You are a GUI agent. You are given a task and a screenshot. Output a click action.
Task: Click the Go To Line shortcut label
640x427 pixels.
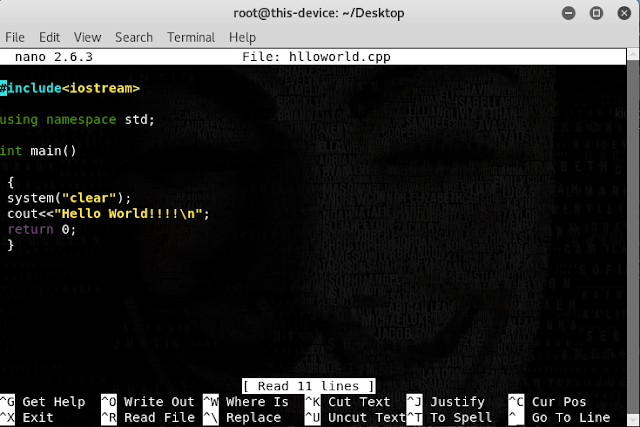pos(571,418)
